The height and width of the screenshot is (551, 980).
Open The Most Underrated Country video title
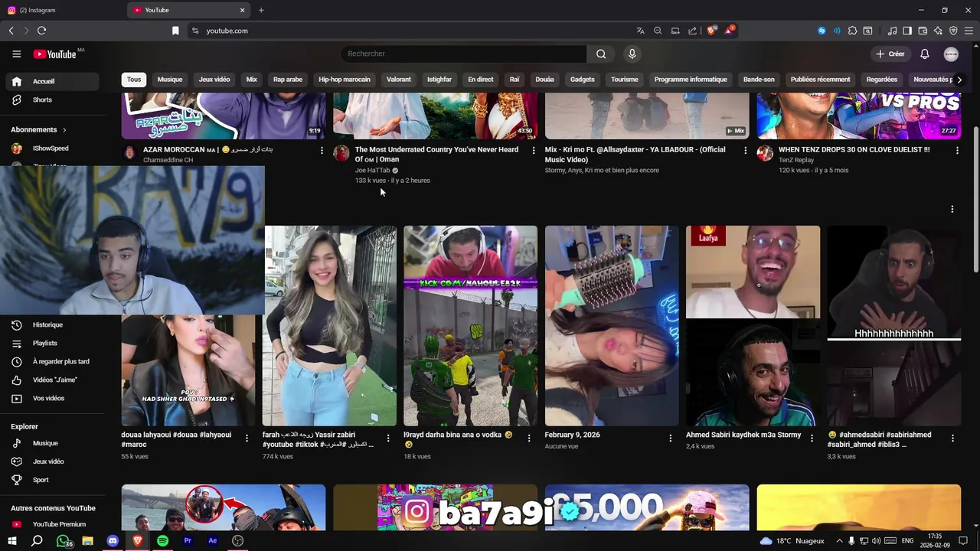coord(436,155)
